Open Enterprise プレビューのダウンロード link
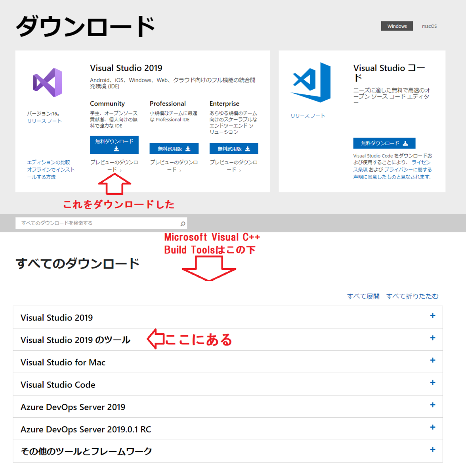This screenshot has height=476, width=466. 234,166
